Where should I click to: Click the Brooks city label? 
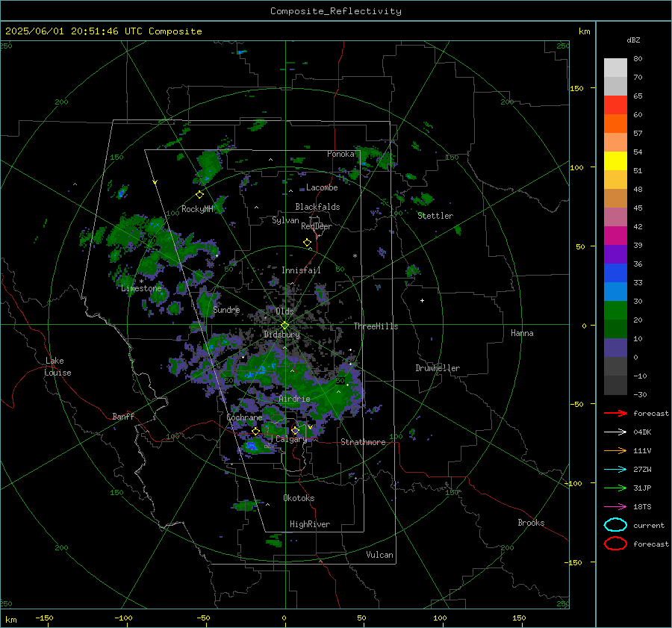[x=531, y=523]
